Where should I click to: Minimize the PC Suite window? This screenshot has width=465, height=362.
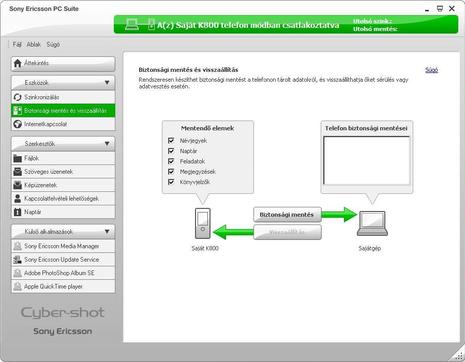(427, 9)
